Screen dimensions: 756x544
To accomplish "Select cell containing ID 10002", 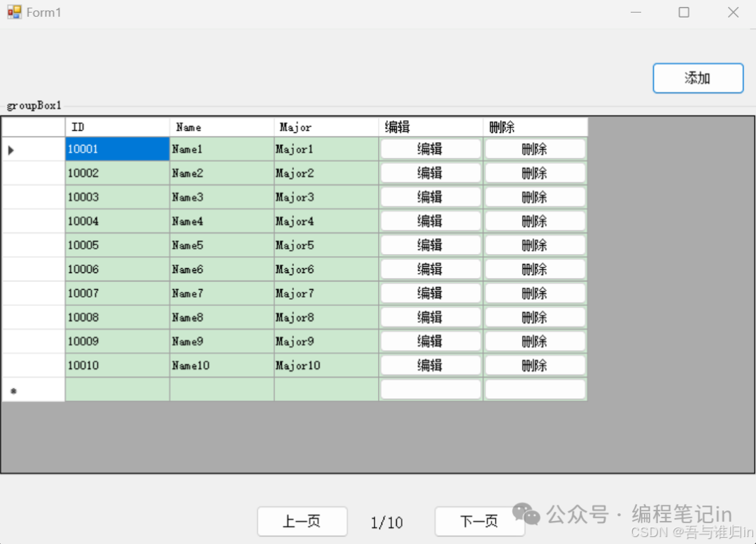I will point(117,173).
